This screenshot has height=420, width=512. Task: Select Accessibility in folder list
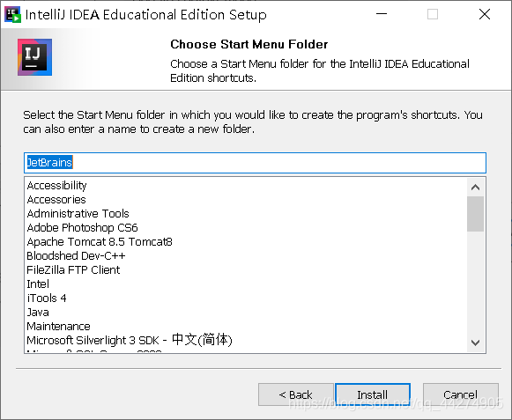pyautogui.click(x=56, y=186)
